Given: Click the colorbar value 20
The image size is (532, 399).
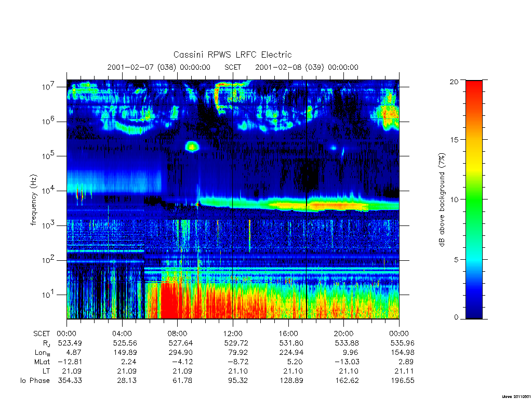Looking at the screenshot, I should (454, 82).
